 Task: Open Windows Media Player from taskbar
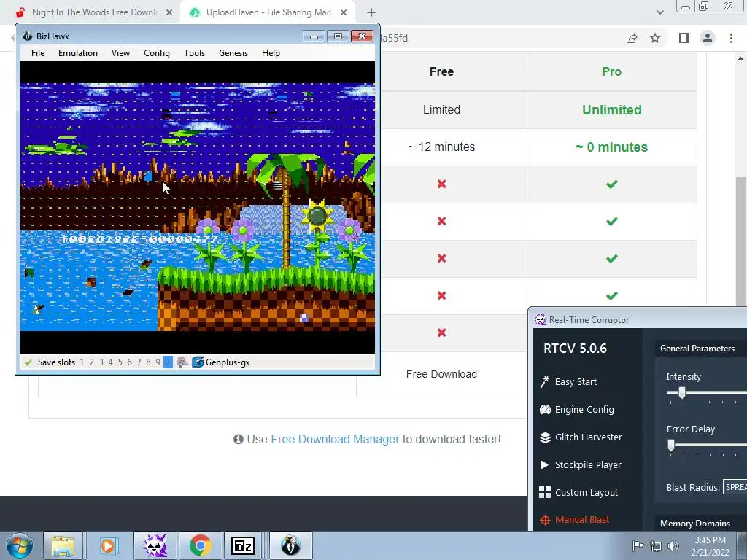pyautogui.click(x=108, y=545)
